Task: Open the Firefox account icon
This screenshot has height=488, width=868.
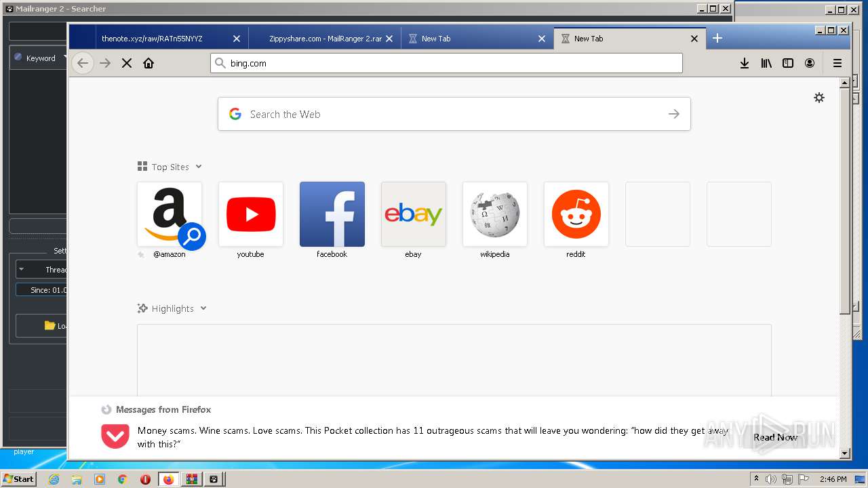Action: pos(810,63)
